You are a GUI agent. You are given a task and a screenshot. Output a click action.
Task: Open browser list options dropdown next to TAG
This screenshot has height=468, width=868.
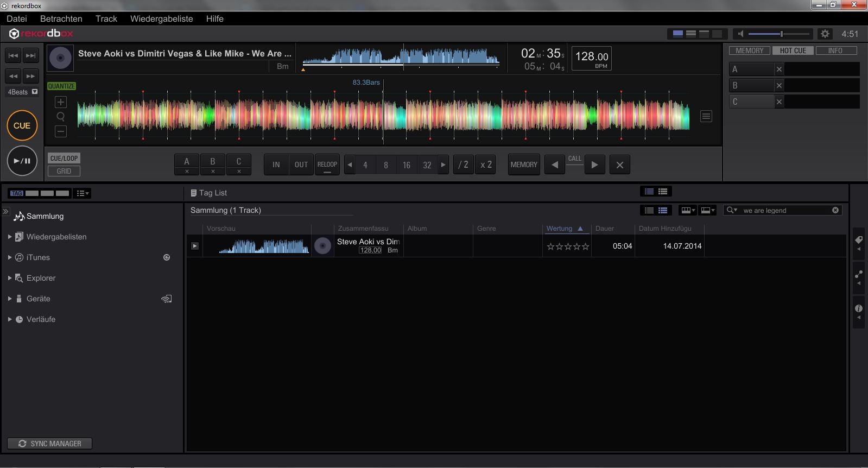[x=83, y=193]
